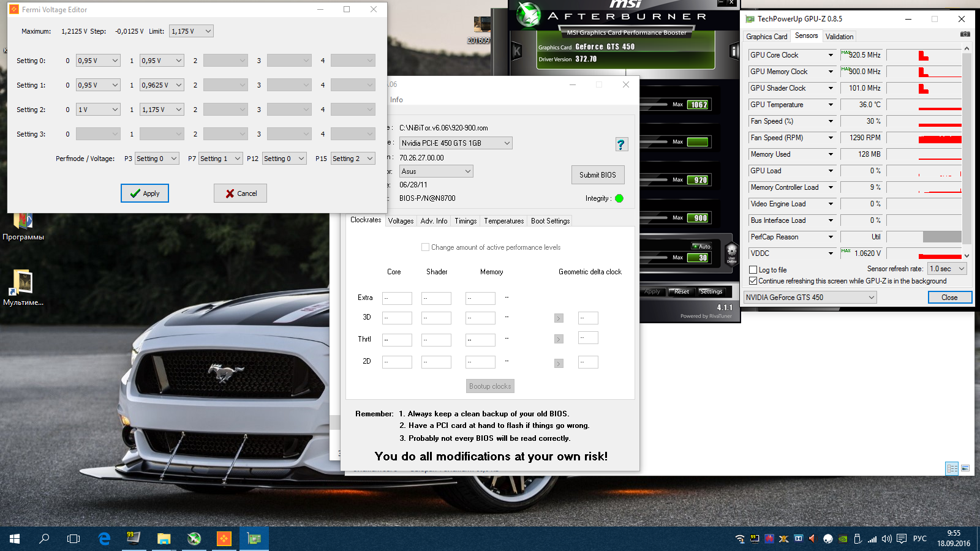Viewport: 980px width, 551px height.
Task: Open Kombustor with Afterburner's K button
Action: [516, 51]
